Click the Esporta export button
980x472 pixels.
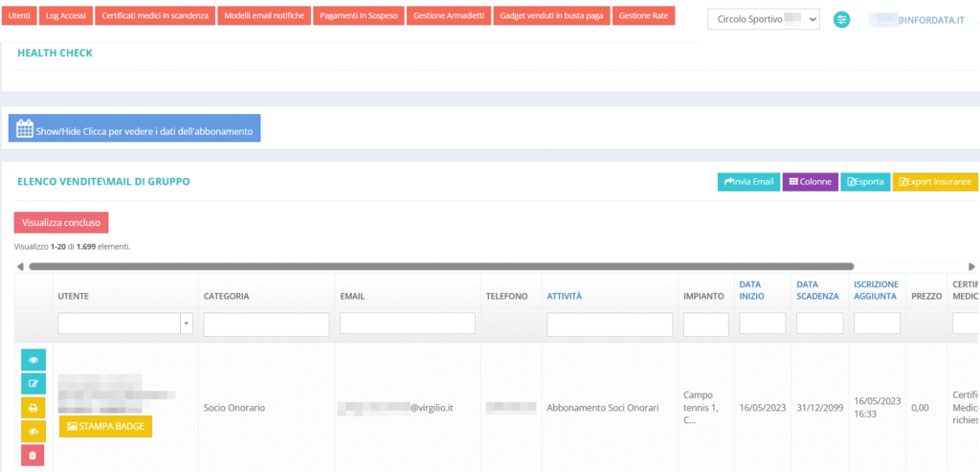pos(864,181)
